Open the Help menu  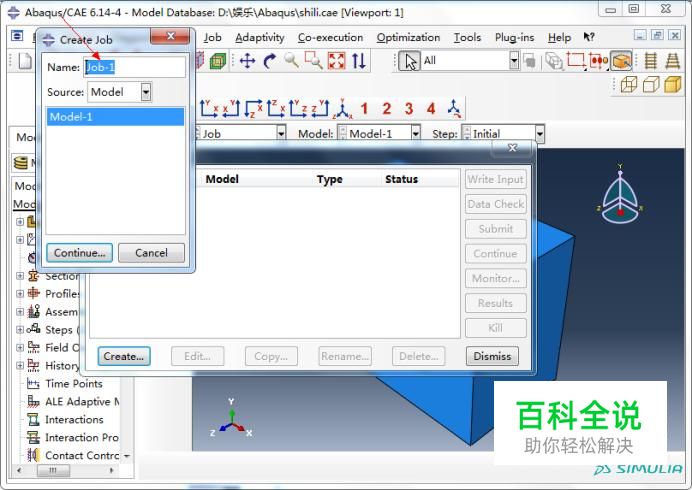click(x=559, y=38)
